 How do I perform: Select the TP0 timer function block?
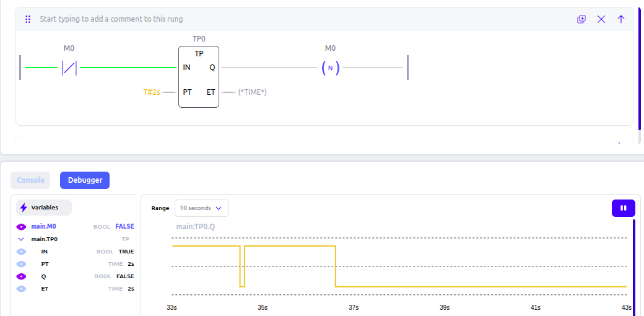click(x=199, y=77)
